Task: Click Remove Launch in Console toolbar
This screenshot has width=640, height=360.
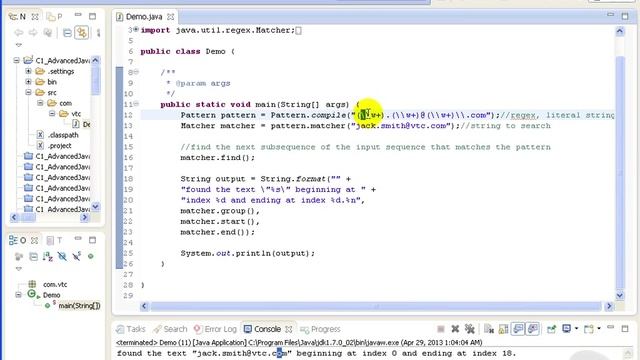Action: coord(455,329)
